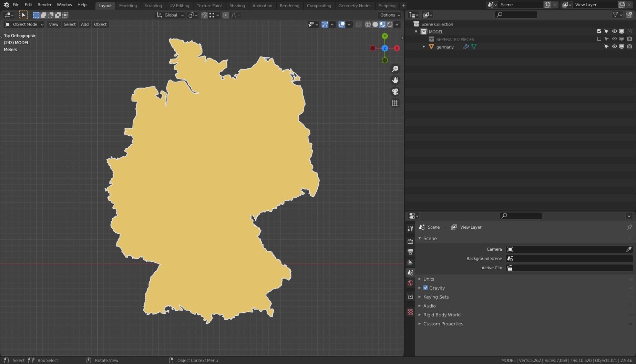
Task: Open the outliner filter dropdown
Action: point(617,15)
